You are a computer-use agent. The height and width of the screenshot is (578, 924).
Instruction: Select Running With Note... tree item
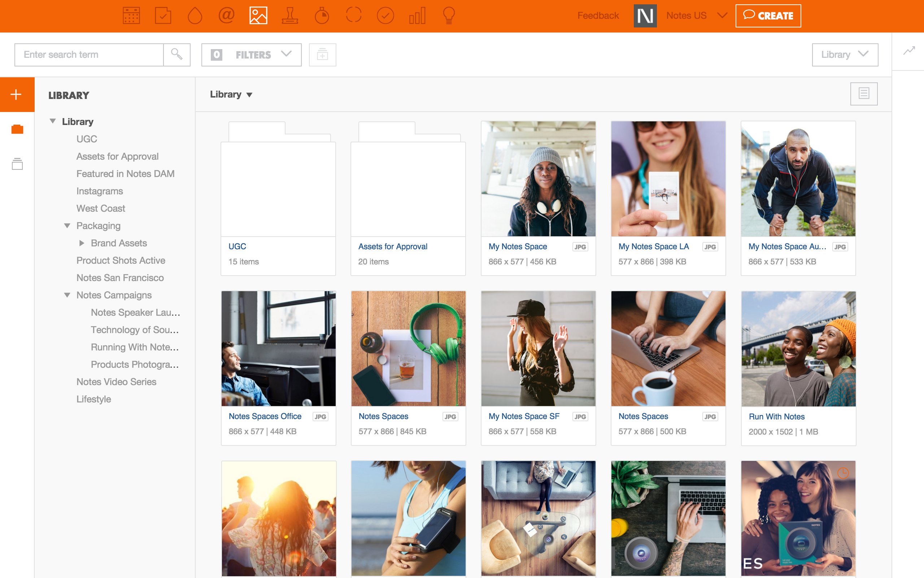[x=134, y=347]
